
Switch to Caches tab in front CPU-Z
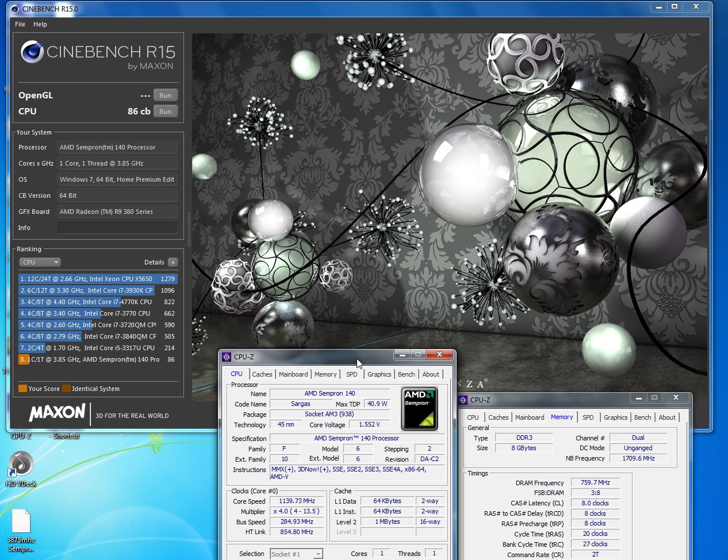(x=262, y=374)
